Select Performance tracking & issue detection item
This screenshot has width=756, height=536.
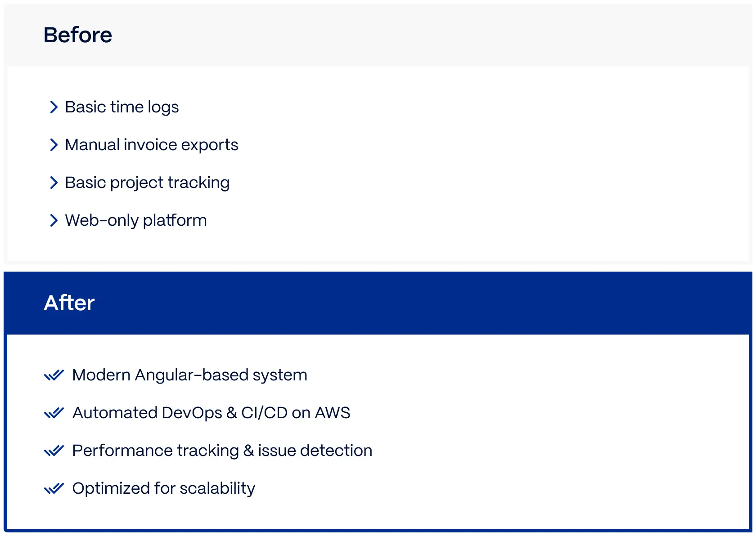click(222, 451)
